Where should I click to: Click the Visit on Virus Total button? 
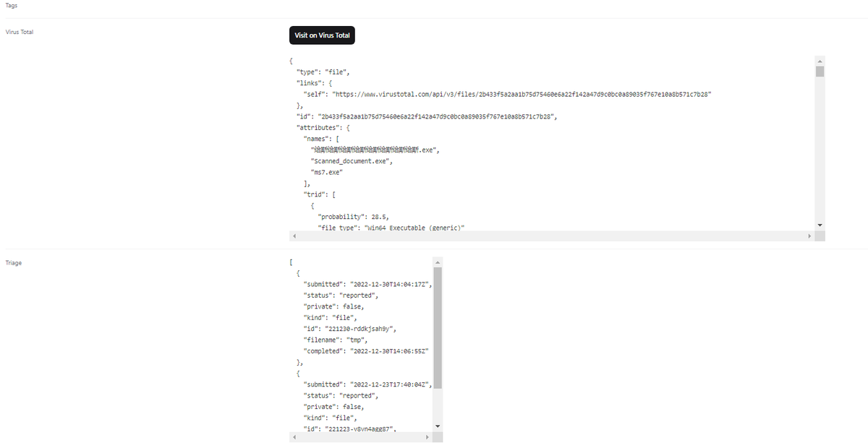(322, 35)
